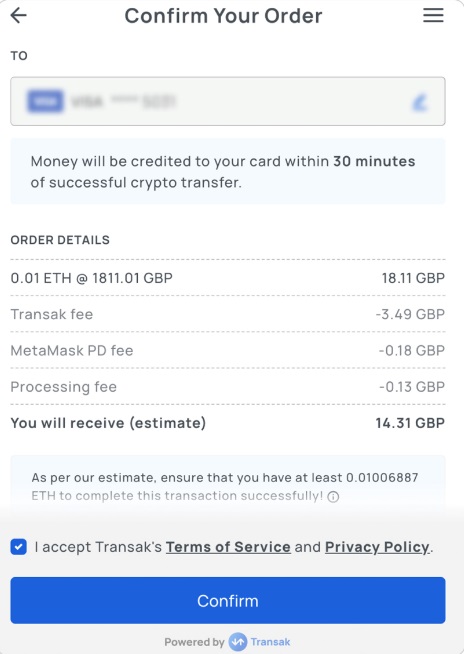Image resolution: width=464 pixels, height=654 pixels.
Task: Show info about the minimum ETH estimate
Action: tap(333, 497)
